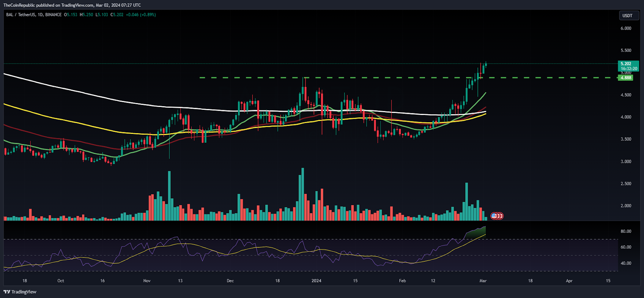Click the 2.000 price axis label
The width and height of the screenshot is (644, 298).
pyautogui.click(x=626, y=206)
